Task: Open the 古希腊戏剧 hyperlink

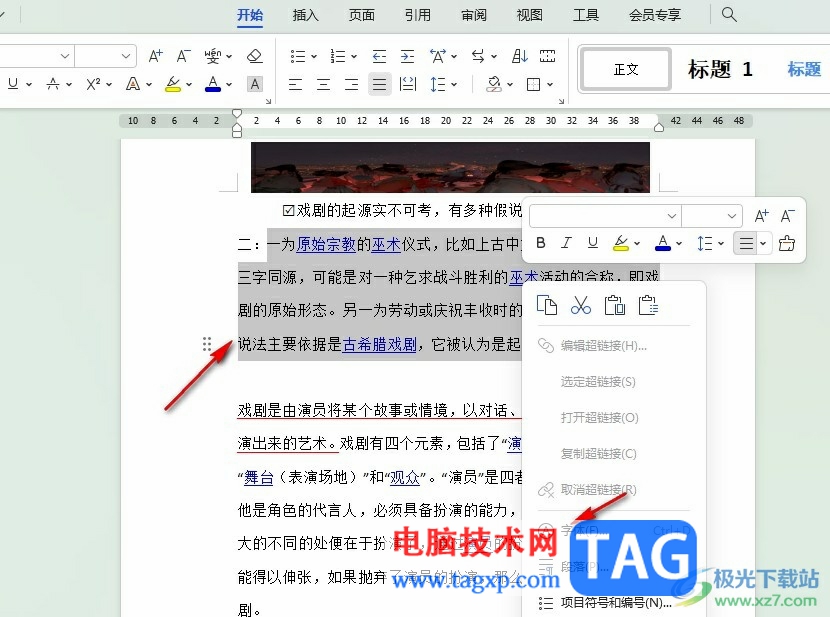Action: click(x=380, y=344)
